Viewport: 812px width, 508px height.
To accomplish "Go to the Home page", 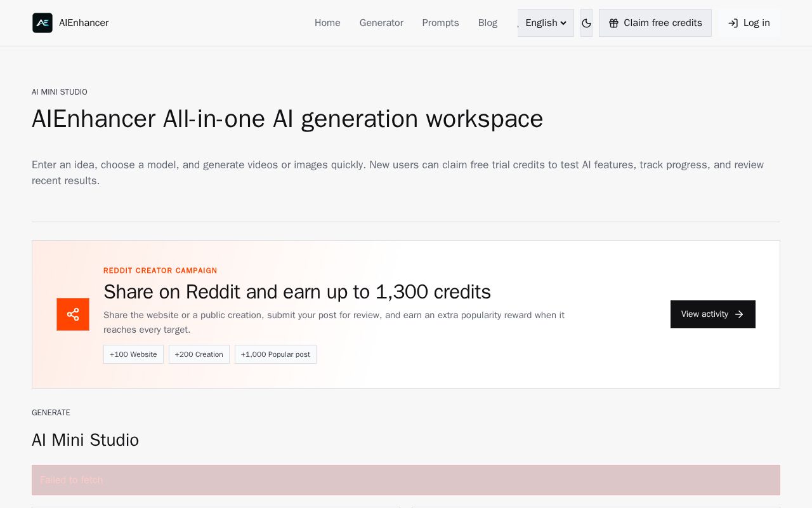I will click(x=327, y=23).
